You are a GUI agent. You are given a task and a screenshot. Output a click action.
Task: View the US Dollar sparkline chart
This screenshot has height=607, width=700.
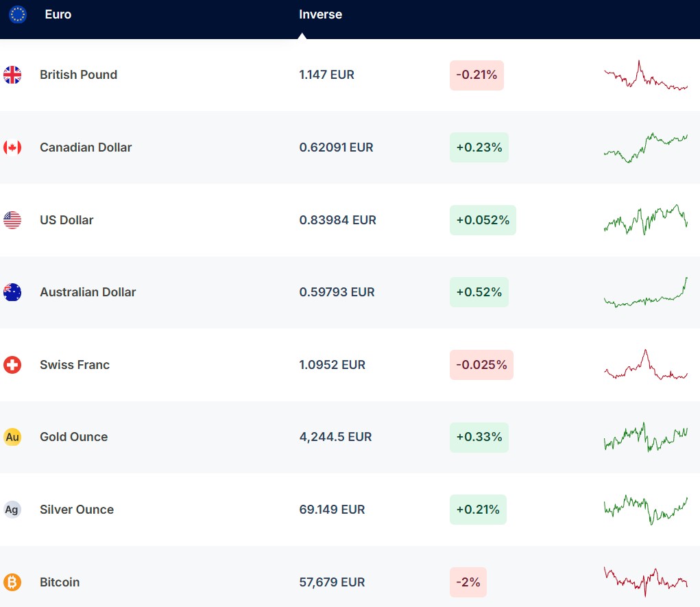pyautogui.click(x=645, y=219)
